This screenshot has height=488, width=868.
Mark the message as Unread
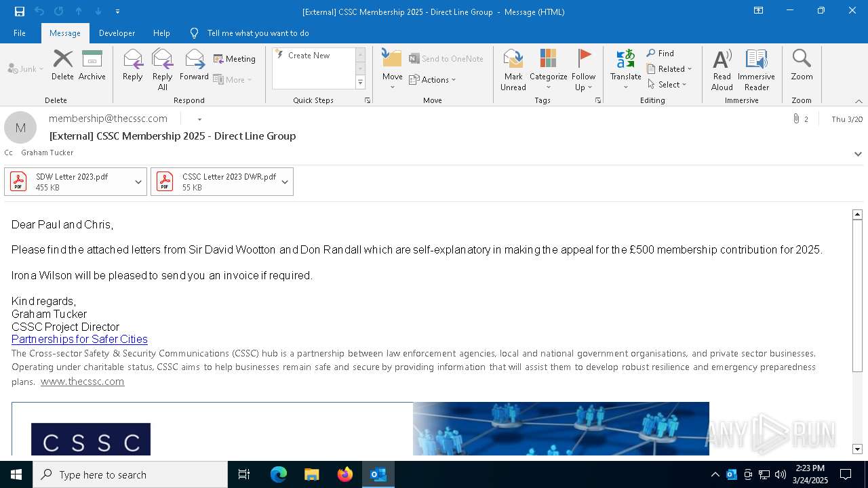(513, 70)
